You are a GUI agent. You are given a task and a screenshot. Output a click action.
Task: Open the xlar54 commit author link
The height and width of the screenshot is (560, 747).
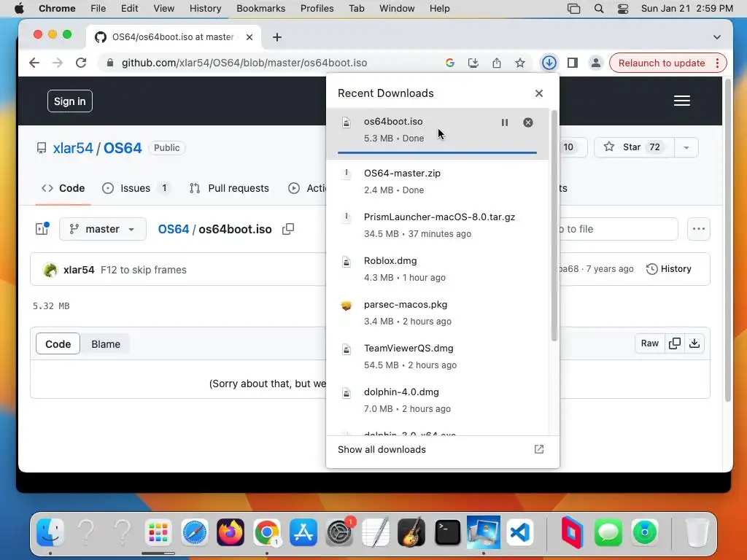click(79, 270)
